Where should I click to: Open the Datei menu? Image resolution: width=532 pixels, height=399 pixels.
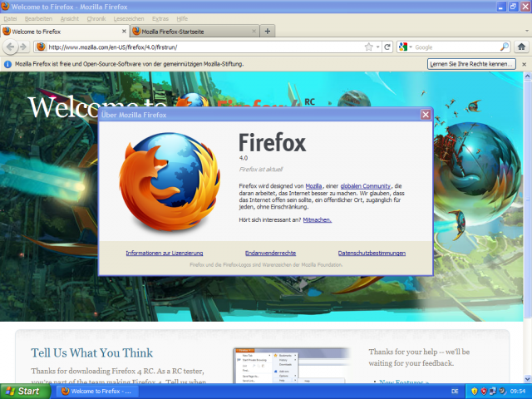click(x=10, y=18)
